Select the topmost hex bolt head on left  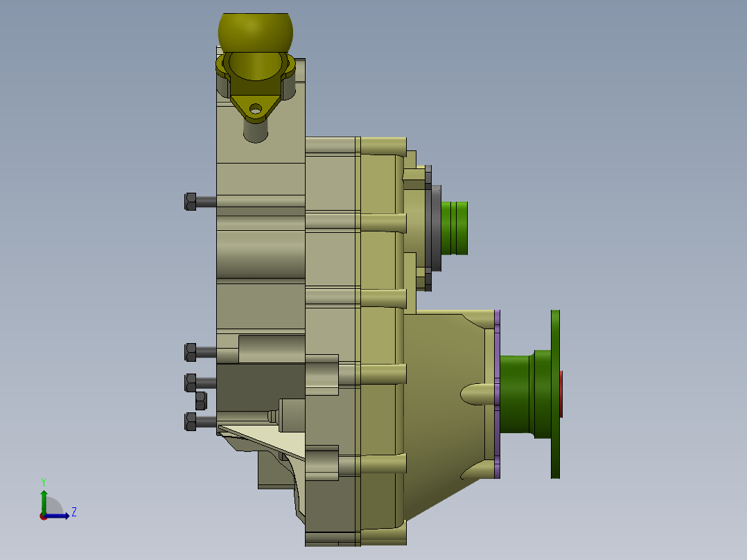pos(190,202)
